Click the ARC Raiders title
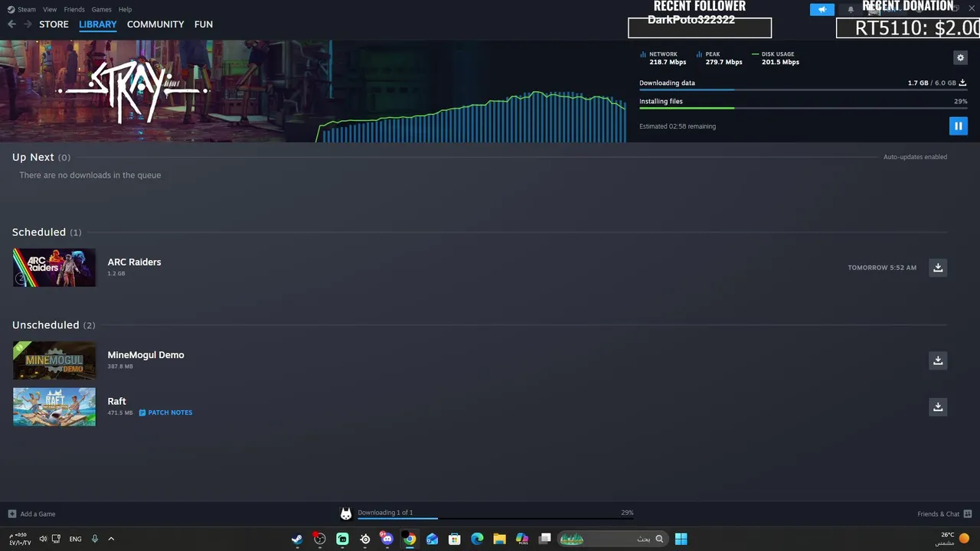The height and width of the screenshot is (551, 980). point(134,262)
